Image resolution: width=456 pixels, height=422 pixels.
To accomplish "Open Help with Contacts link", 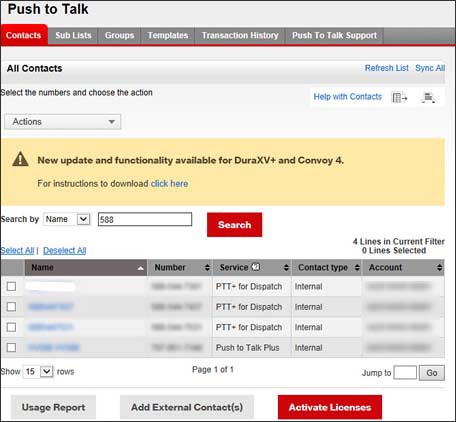I will (x=348, y=97).
